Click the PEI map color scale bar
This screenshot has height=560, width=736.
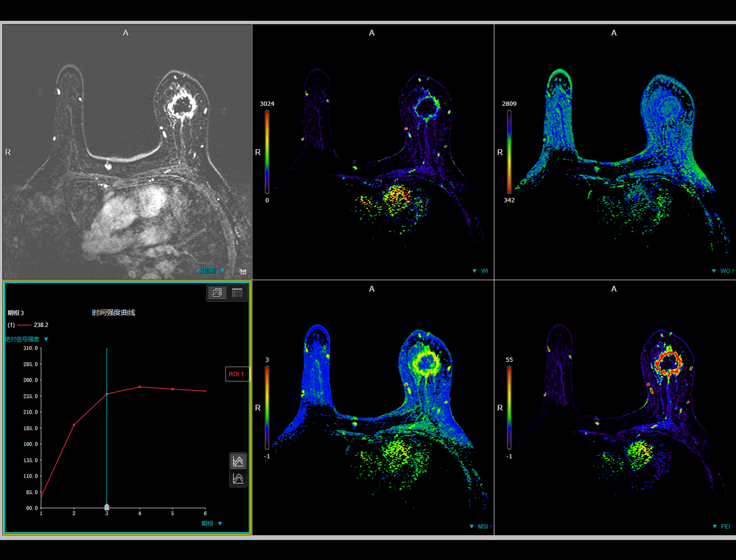[x=509, y=408]
